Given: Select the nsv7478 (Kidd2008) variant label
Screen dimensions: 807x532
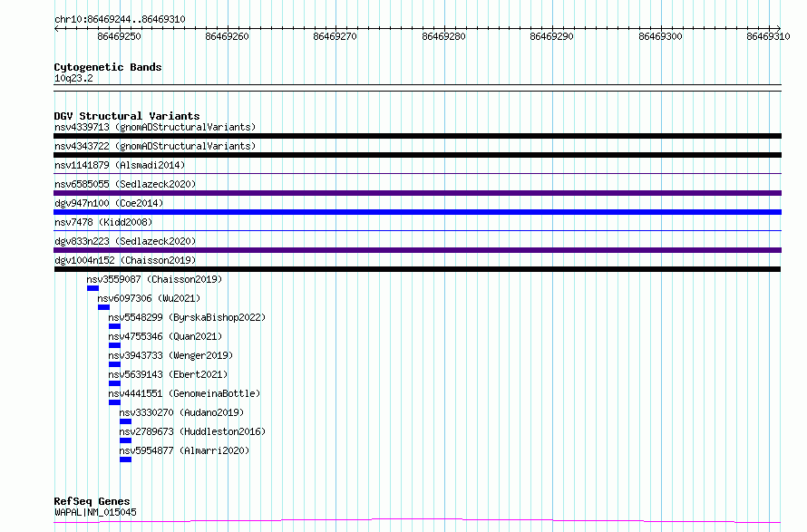Looking at the screenshot, I should pyautogui.click(x=103, y=222).
